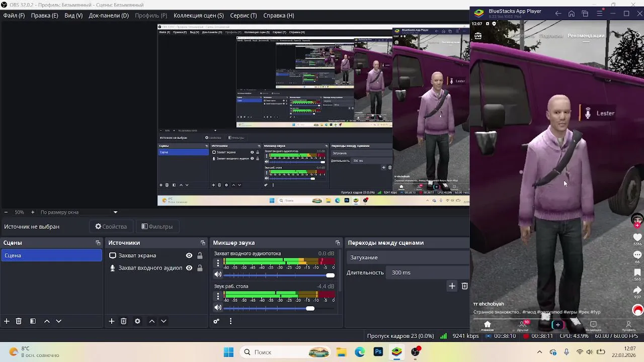Move scene down arrow in Сцены panel
This screenshot has height=362, width=644.
click(58, 321)
